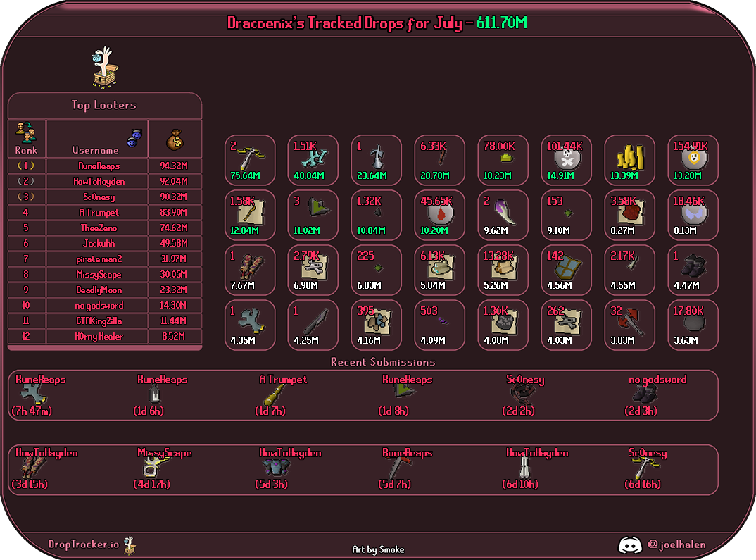Select the red noted item worth 8.27M
Image resolution: width=756 pixels, height=560 pixels.
[x=630, y=215]
